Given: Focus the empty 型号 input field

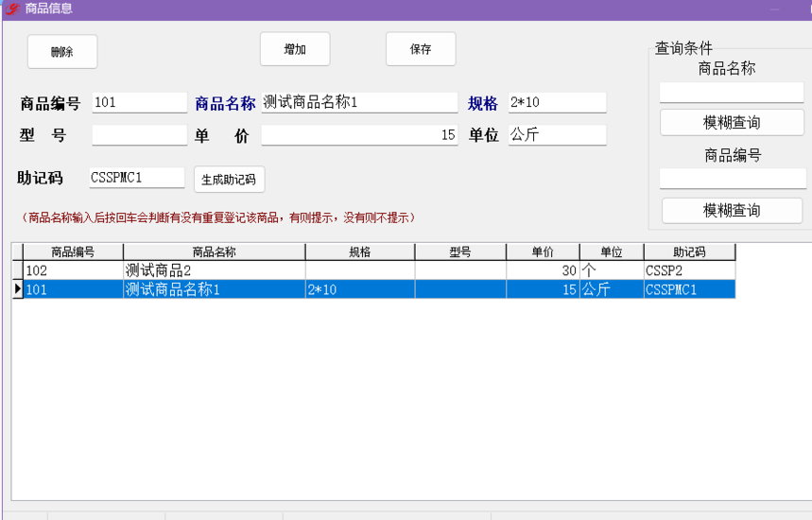Looking at the screenshot, I should pos(140,135).
